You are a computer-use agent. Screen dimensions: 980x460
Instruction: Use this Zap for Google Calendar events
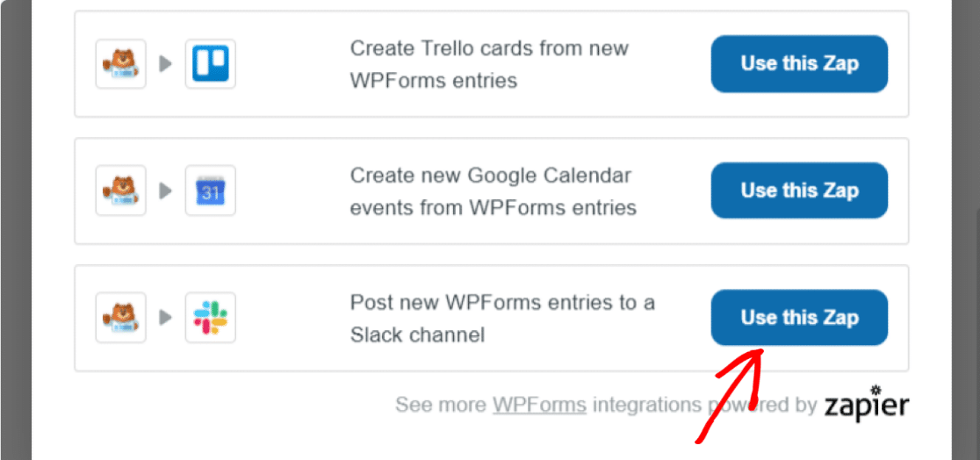(x=799, y=190)
